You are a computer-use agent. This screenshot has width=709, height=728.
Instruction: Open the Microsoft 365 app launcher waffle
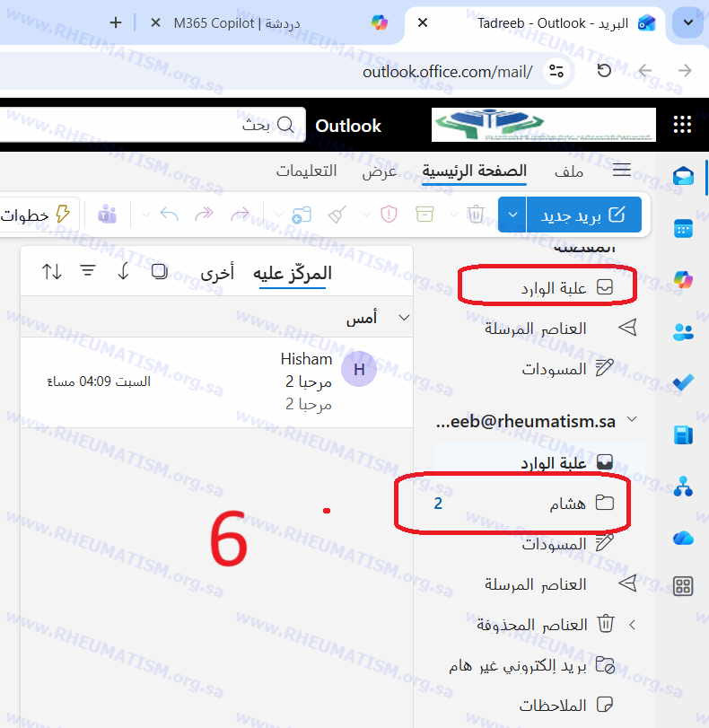coord(683,125)
